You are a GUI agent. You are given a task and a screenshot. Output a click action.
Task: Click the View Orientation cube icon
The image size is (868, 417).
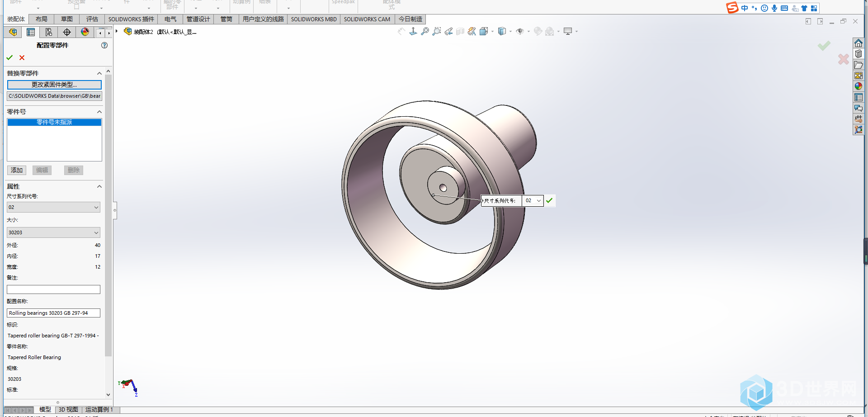(484, 31)
